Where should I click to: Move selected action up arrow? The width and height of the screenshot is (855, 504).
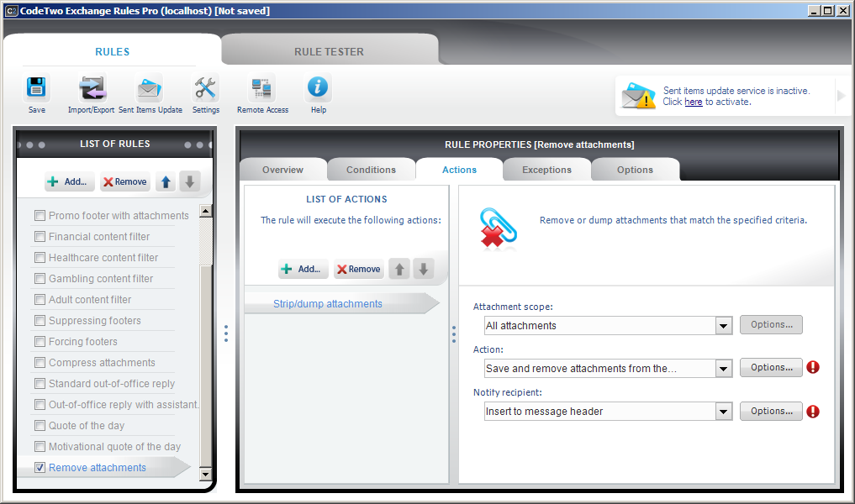399,269
